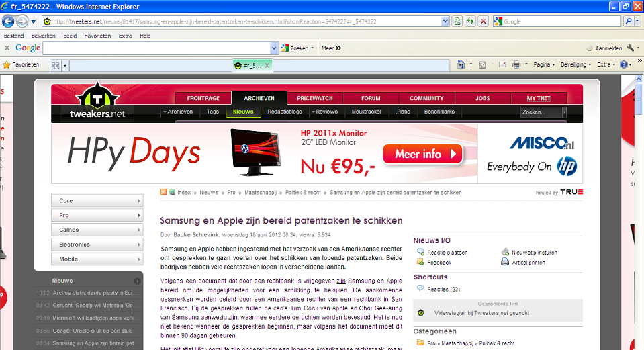Click the Feedback icon
The width and height of the screenshot is (644, 350).
[x=420, y=262]
